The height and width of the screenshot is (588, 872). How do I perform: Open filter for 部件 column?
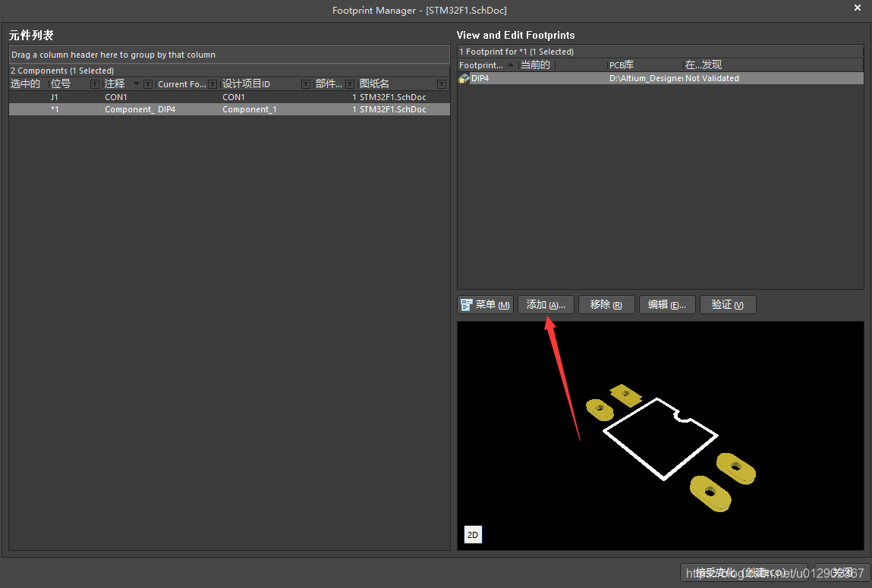pos(351,84)
